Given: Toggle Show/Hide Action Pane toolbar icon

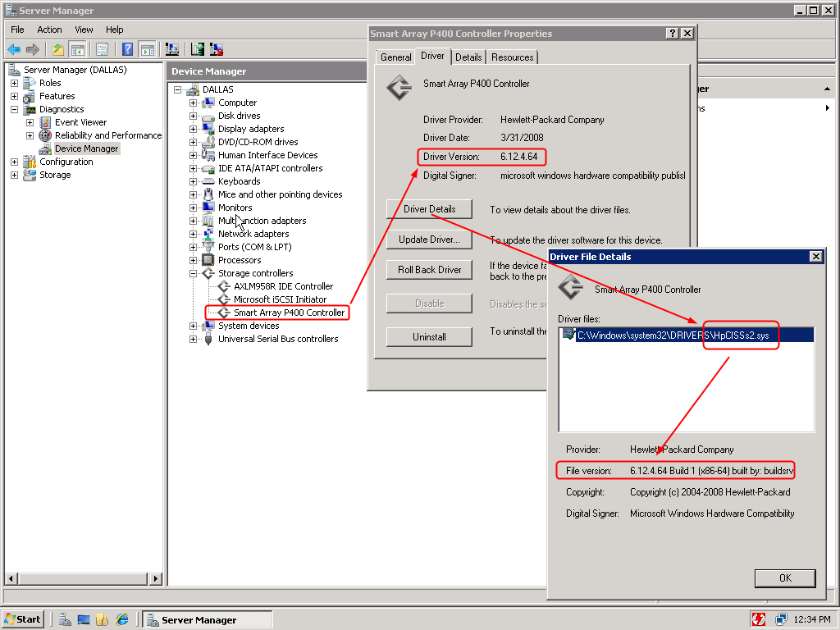Looking at the screenshot, I should coord(148,50).
